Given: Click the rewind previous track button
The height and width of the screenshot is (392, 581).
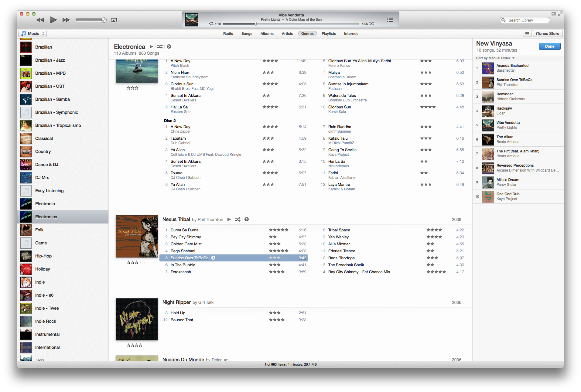Looking at the screenshot, I should pyautogui.click(x=40, y=20).
